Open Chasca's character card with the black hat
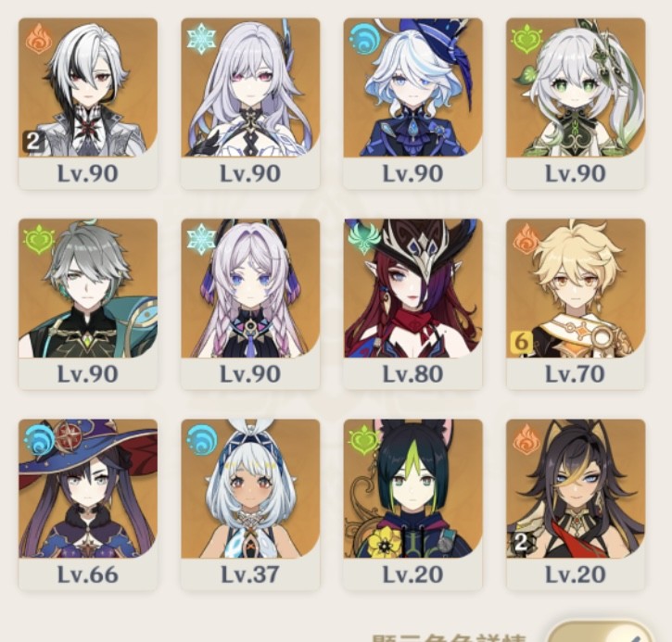This screenshot has width=672, height=642. coord(412,288)
